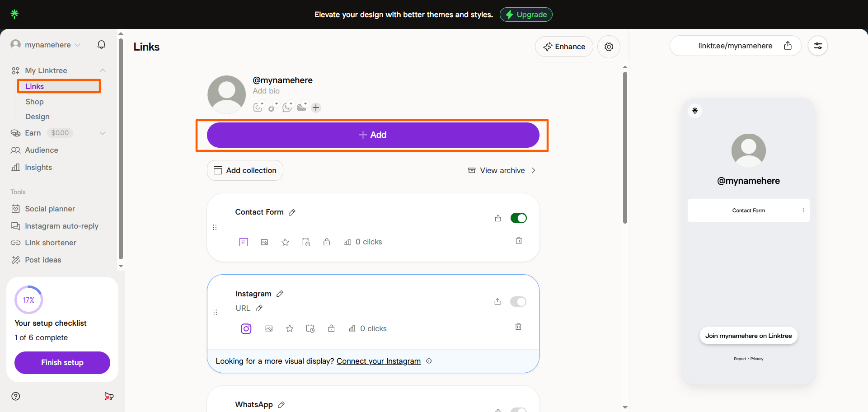The height and width of the screenshot is (412, 868).
Task: Share the Contact Form link
Action: pos(498,218)
